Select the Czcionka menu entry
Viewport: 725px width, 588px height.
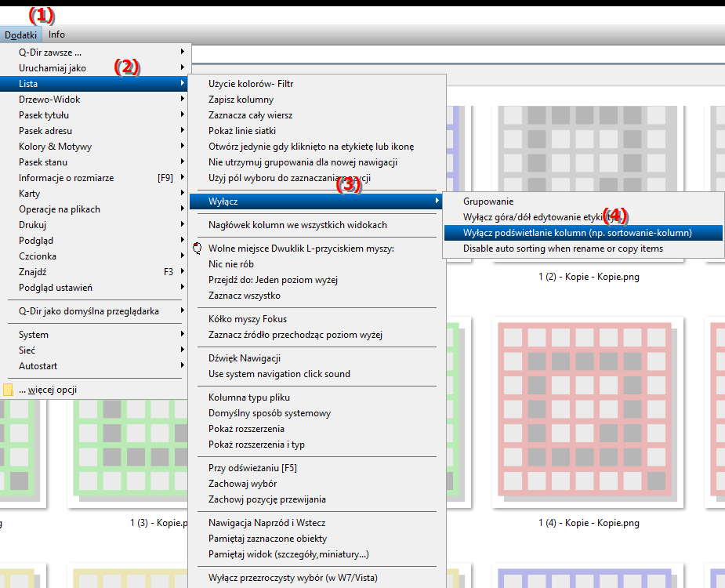tap(93, 256)
